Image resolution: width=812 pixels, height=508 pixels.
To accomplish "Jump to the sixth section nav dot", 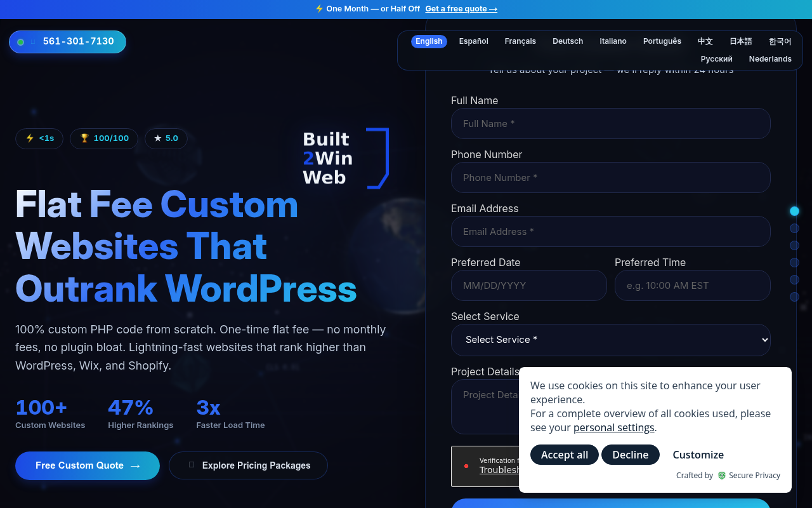I will pos(794,297).
